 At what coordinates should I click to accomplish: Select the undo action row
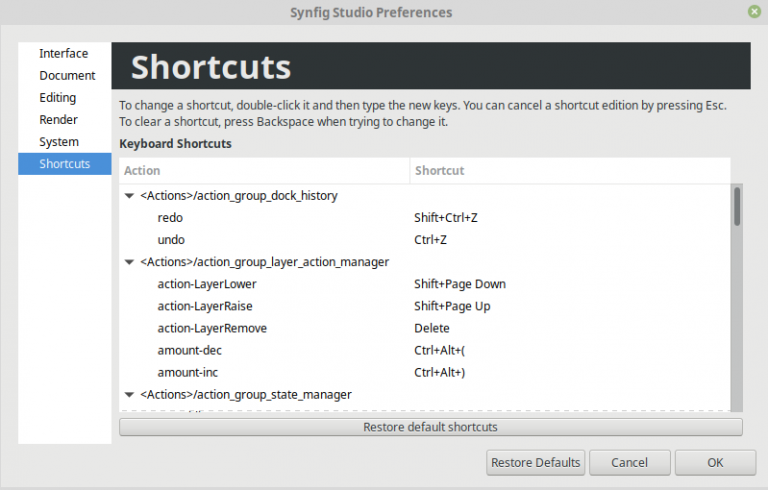(x=425, y=240)
